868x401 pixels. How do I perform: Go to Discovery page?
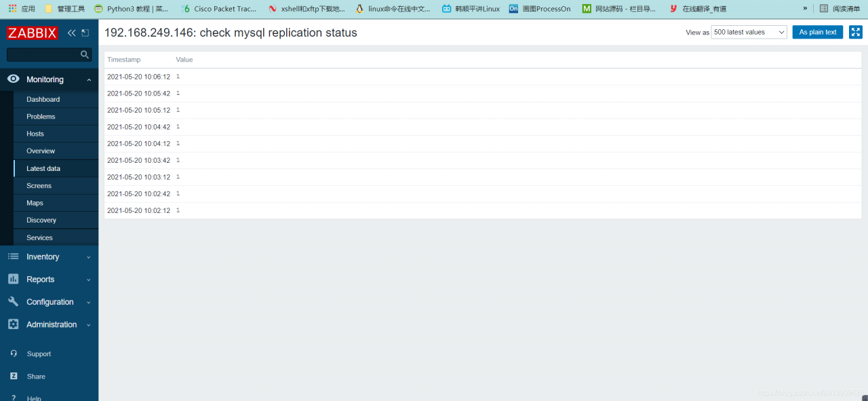click(x=41, y=220)
